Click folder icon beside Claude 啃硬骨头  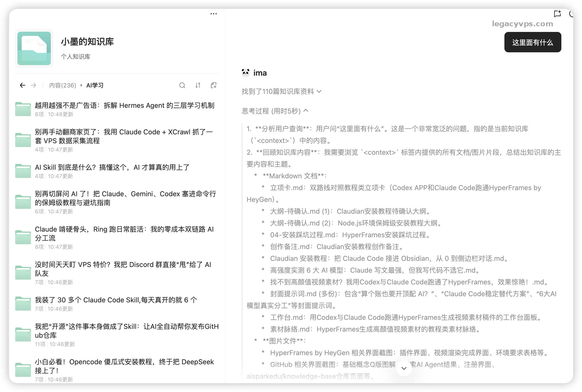[x=23, y=237]
